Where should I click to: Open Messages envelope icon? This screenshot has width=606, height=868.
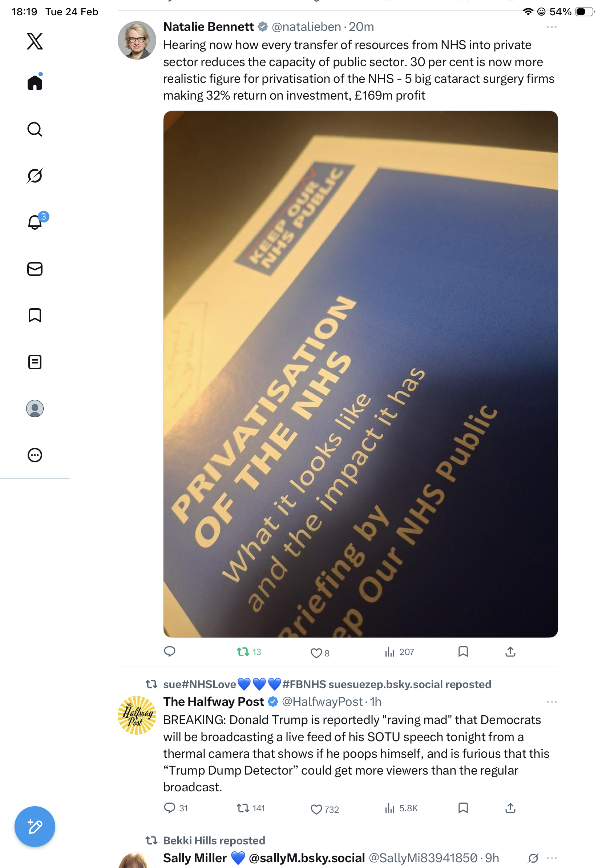35,269
